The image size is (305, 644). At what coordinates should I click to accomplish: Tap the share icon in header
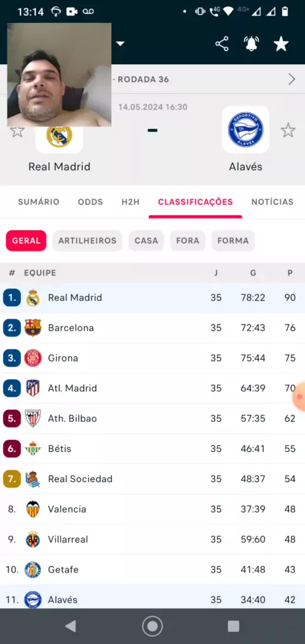pos(222,44)
